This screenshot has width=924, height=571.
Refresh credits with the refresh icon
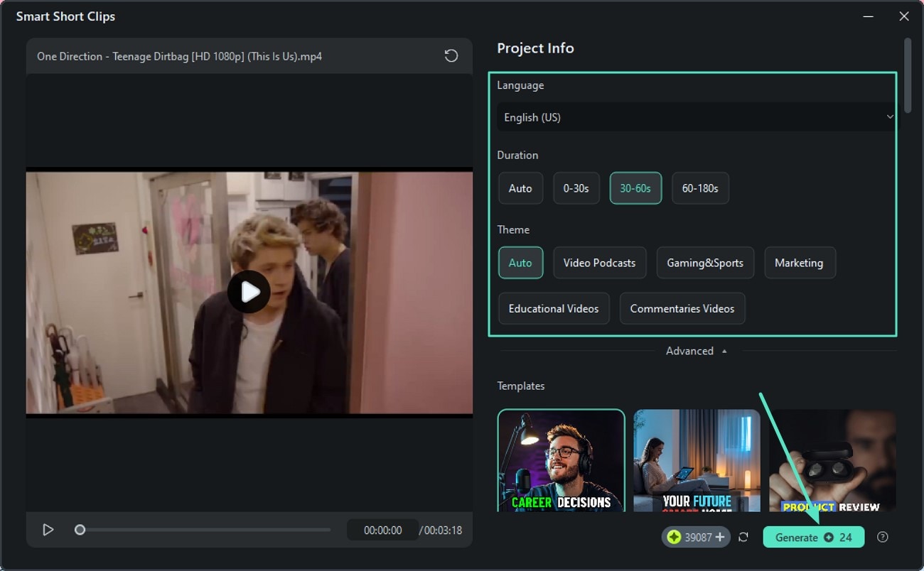point(743,537)
